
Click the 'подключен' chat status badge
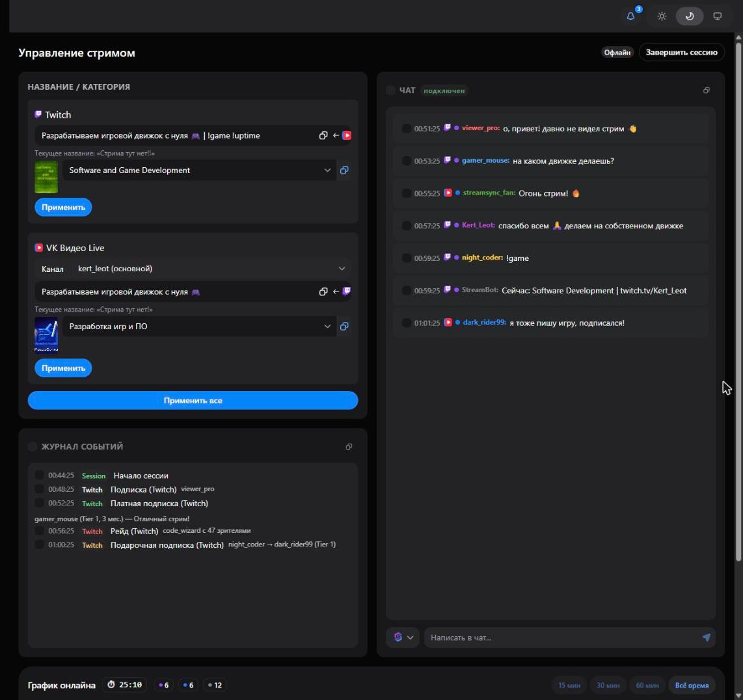(444, 90)
